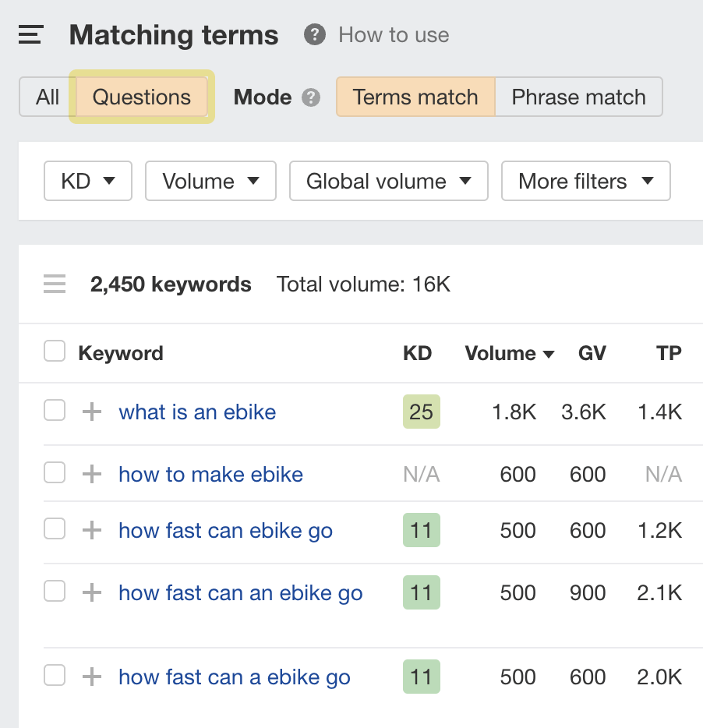
Task: Expand the More filters dropdown
Action: 585,181
